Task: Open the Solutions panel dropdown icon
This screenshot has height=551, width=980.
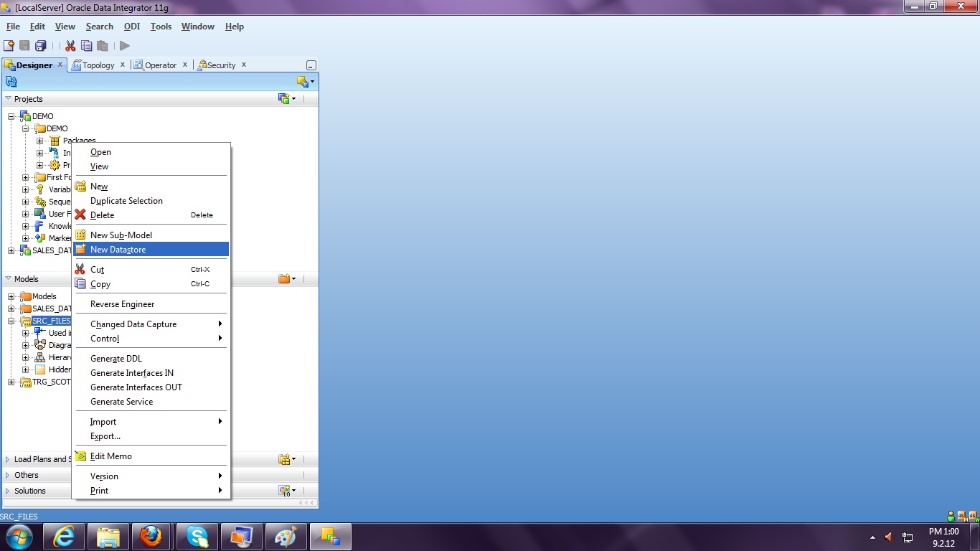Action: click(x=287, y=491)
